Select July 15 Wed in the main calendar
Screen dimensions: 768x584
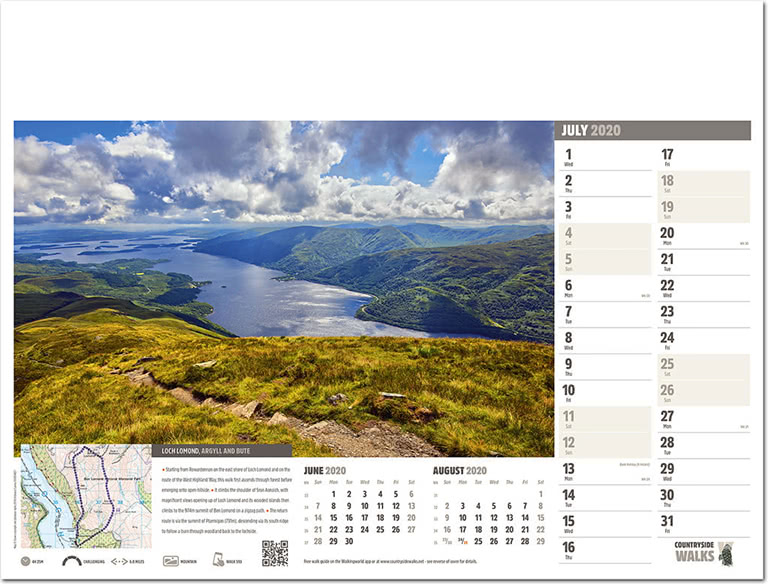605,524
